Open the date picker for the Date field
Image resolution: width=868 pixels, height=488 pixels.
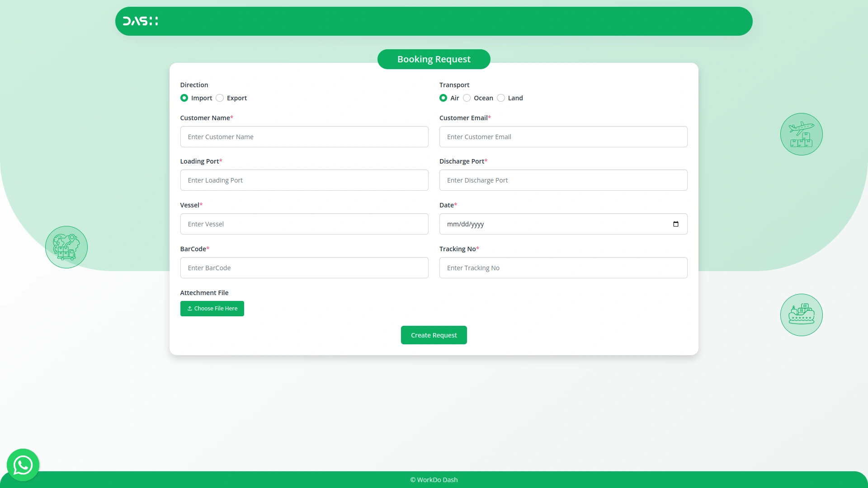click(x=563, y=224)
